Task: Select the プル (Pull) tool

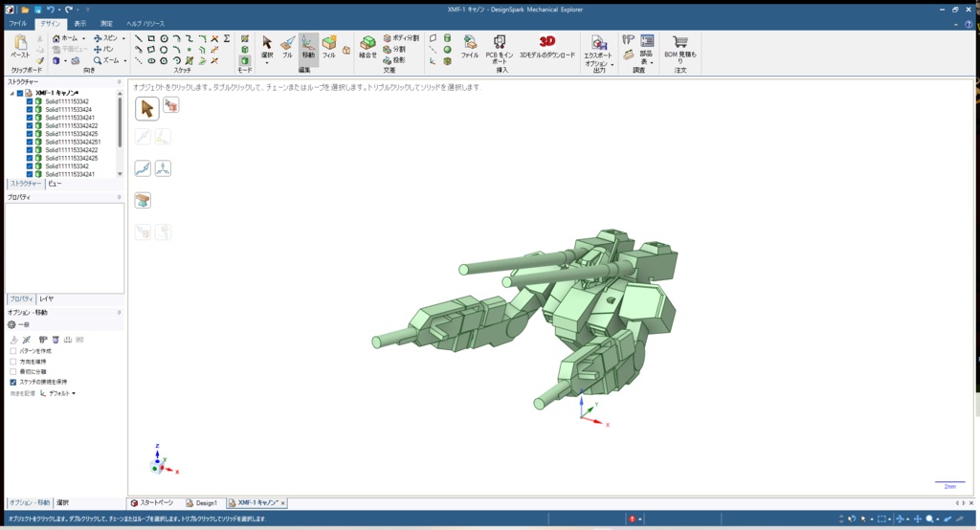Action: (x=287, y=48)
